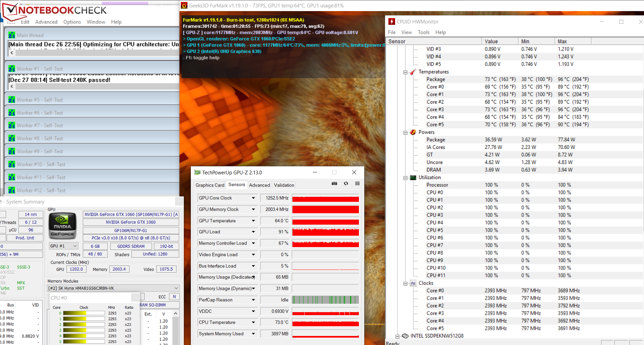
Task: Collapse the Utilization tree node
Action: click(405, 178)
